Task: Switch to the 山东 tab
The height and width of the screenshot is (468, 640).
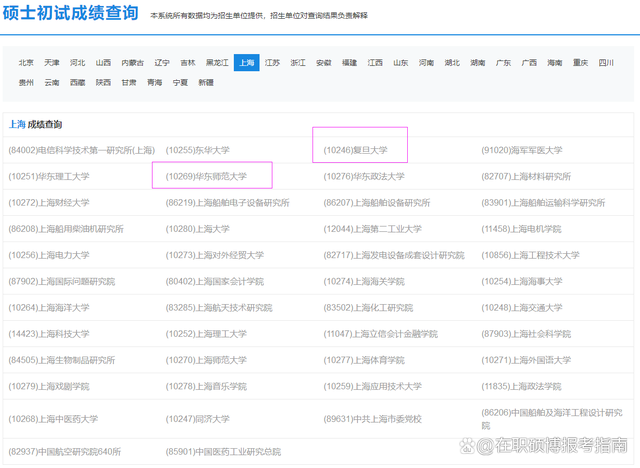Action: (x=401, y=62)
